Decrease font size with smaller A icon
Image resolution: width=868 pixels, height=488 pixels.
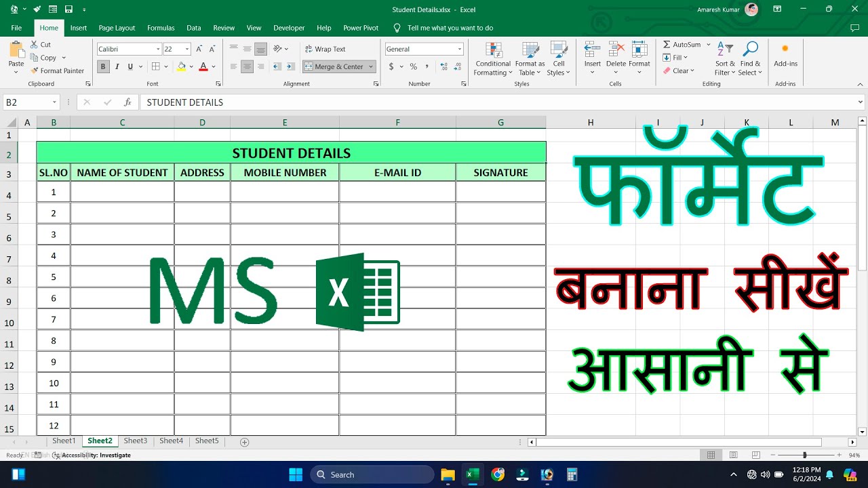(x=212, y=49)
